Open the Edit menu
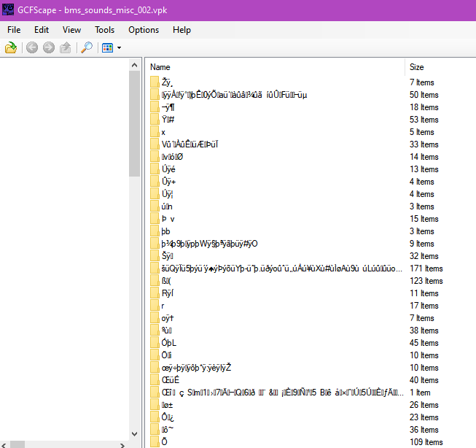This screenshot has height=448, width=476. coord(42,30)
